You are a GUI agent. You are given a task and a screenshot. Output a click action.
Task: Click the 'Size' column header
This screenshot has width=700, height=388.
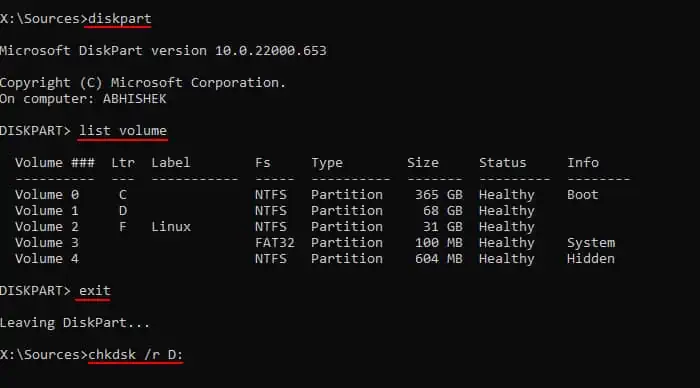[422, 163]
